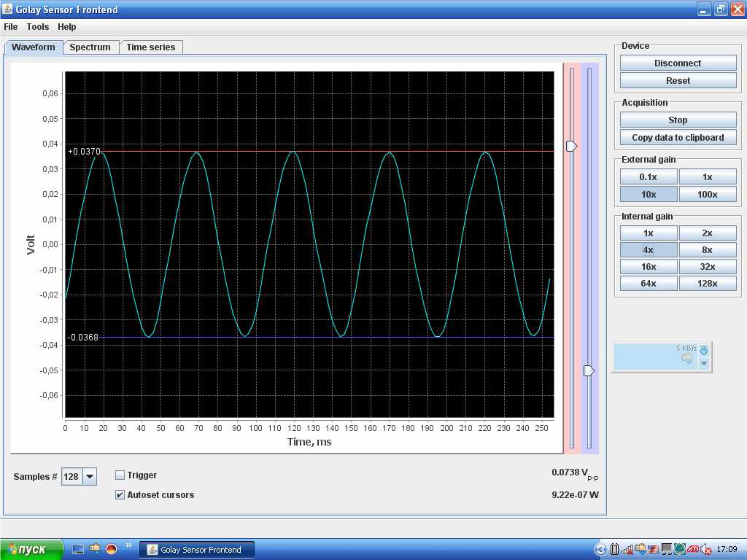Expand the quick launch overflow chevron
The height and width of the screenshot is (560, 747).
click(129, 545)
